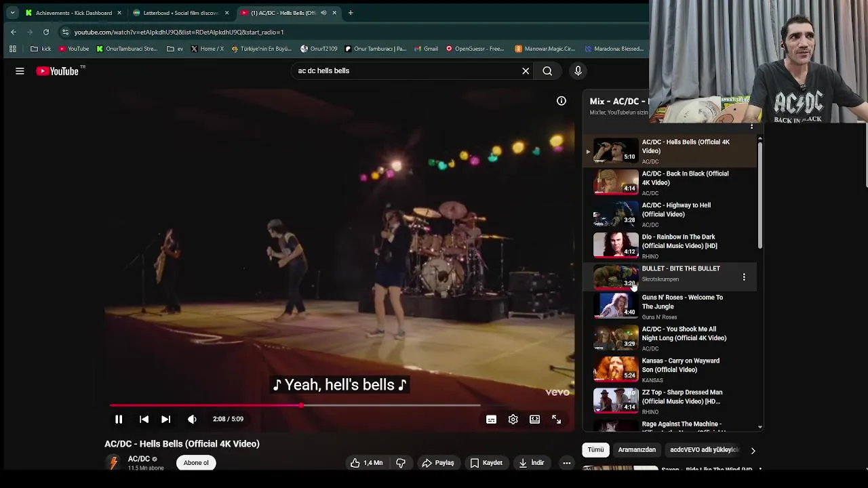
Task: Open playlist options three-dot menu in Mix header
Action: click(751, 127)
